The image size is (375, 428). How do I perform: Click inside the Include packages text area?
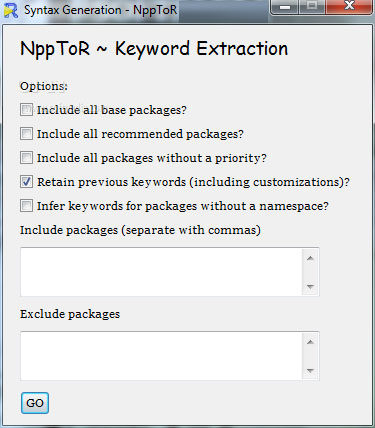[x=161, y=272]
